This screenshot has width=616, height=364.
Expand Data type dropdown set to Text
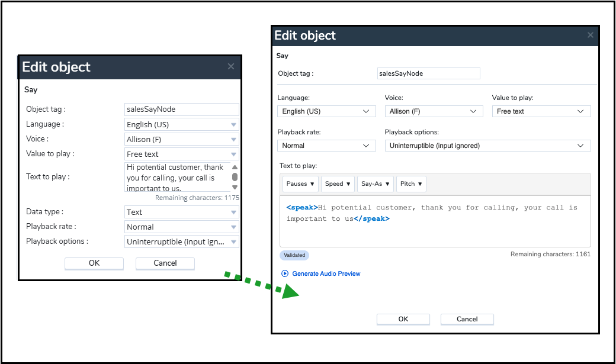(182, 212)
